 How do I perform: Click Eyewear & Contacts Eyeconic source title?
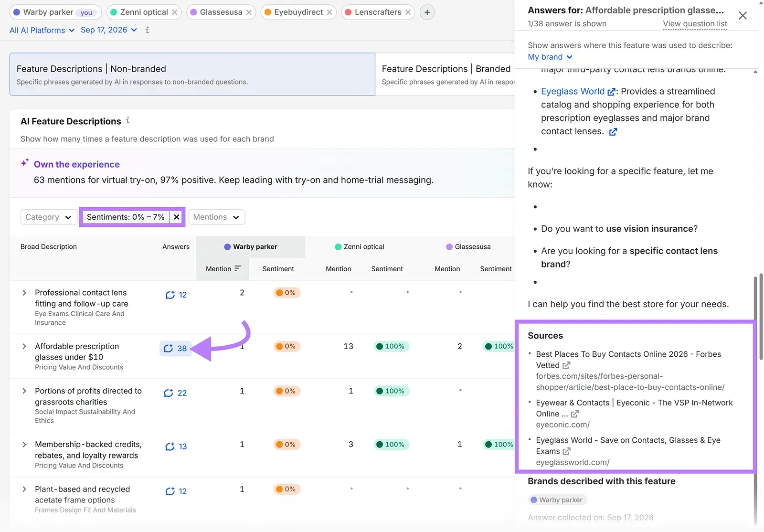634,408
